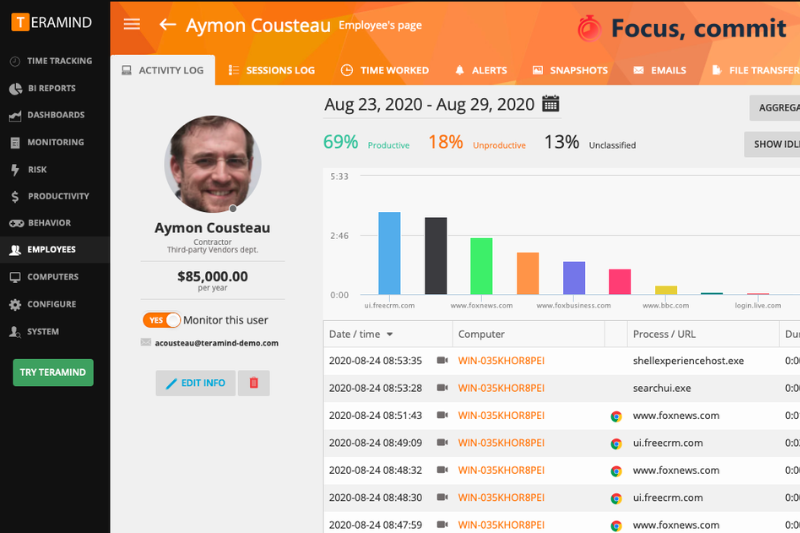Click searchui.exe process cell
The height and width of the screenshot is (533, 800).
(x=662, y=388)
